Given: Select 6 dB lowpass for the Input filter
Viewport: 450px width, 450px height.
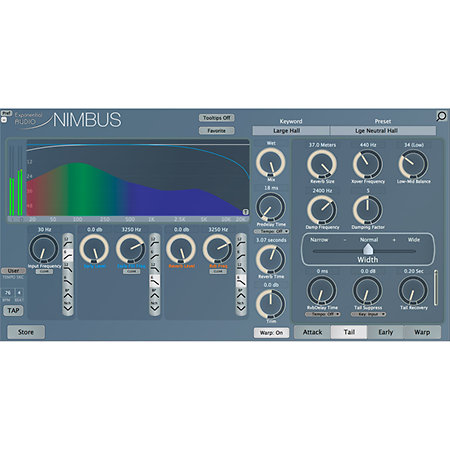Looking at the screenshot, I should point(68,280).
